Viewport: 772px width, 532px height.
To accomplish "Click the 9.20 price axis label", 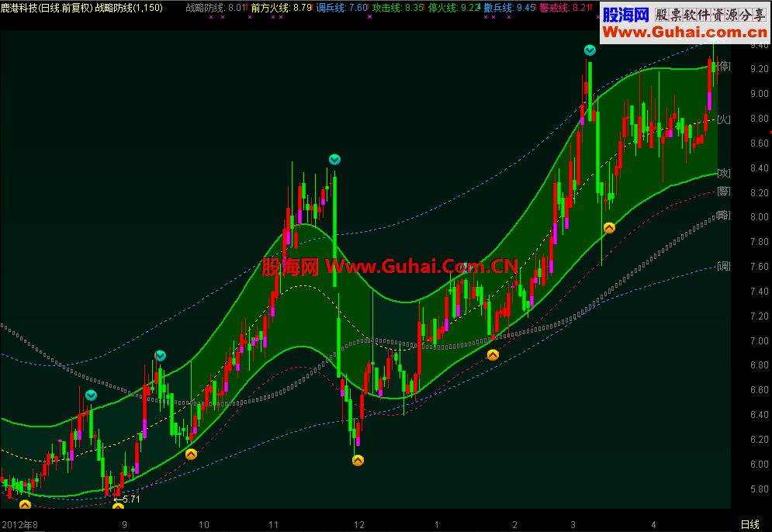I will (760, 69).
